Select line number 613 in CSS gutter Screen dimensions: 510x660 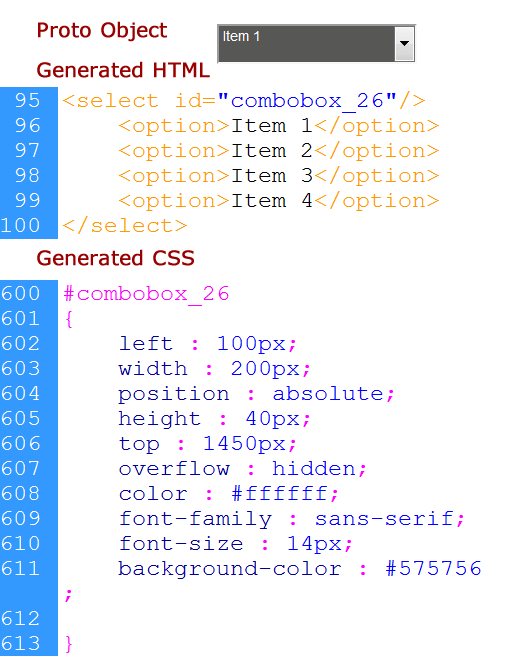pos(21,644)
